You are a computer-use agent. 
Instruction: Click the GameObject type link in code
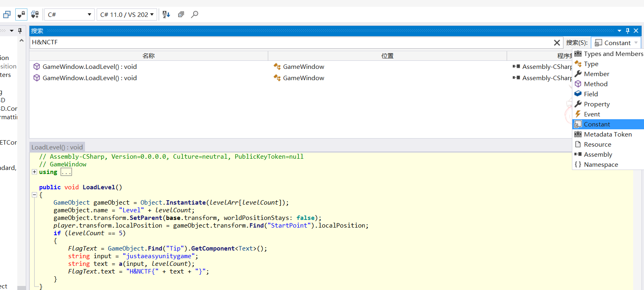pyautogui.click(x=72, y=203)
